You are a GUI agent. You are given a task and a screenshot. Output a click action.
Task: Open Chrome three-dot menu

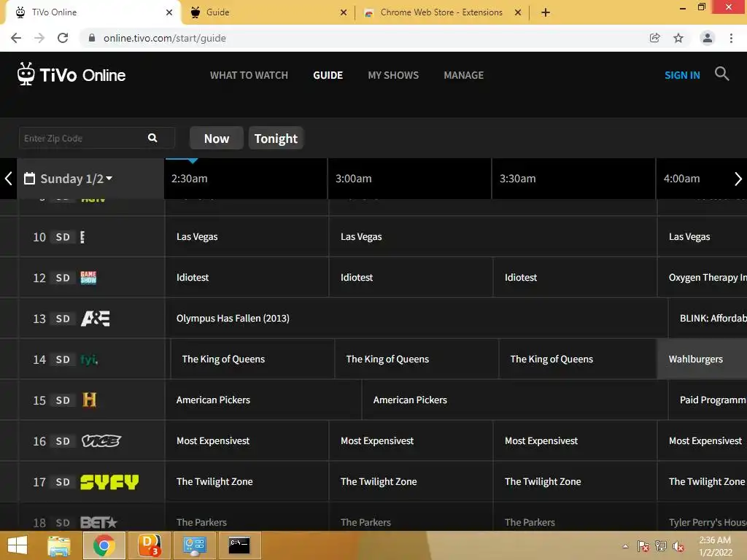pos(731,38)
